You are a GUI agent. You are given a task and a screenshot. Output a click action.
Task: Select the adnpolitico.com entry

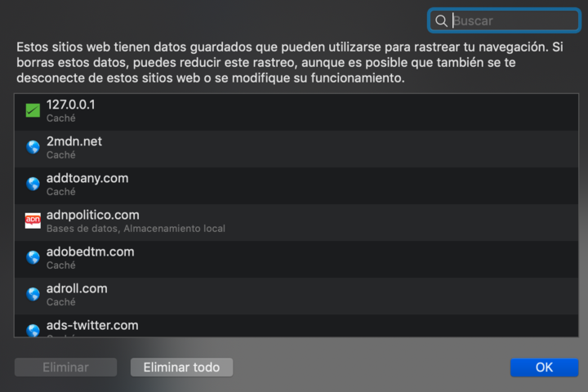(x=296, y=222)
